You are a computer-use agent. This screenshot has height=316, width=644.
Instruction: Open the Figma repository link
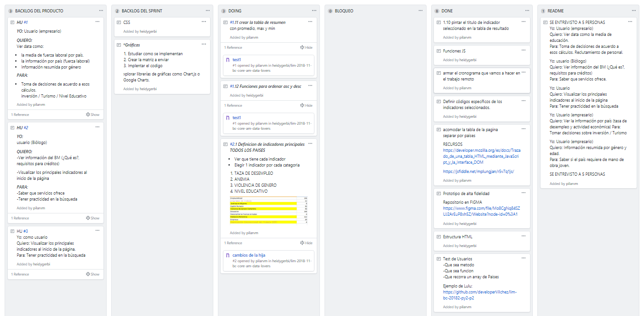[481, 211]
